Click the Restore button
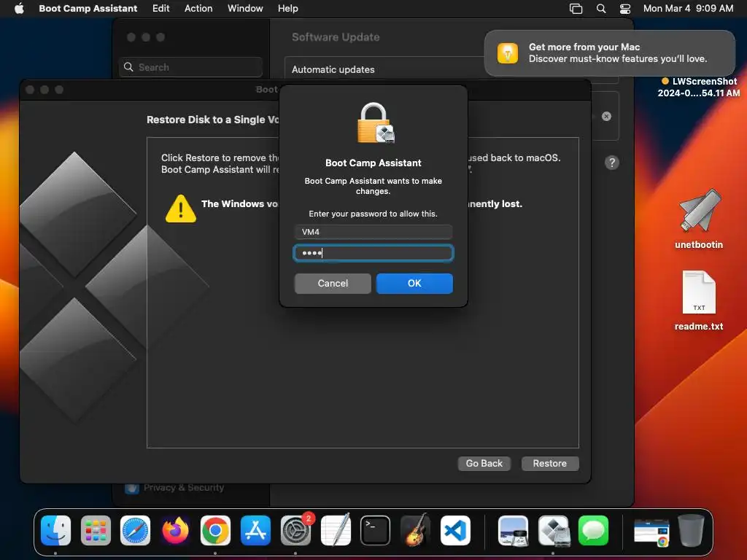The width and height of the screenshot is (747, 560). pos(550,463)
